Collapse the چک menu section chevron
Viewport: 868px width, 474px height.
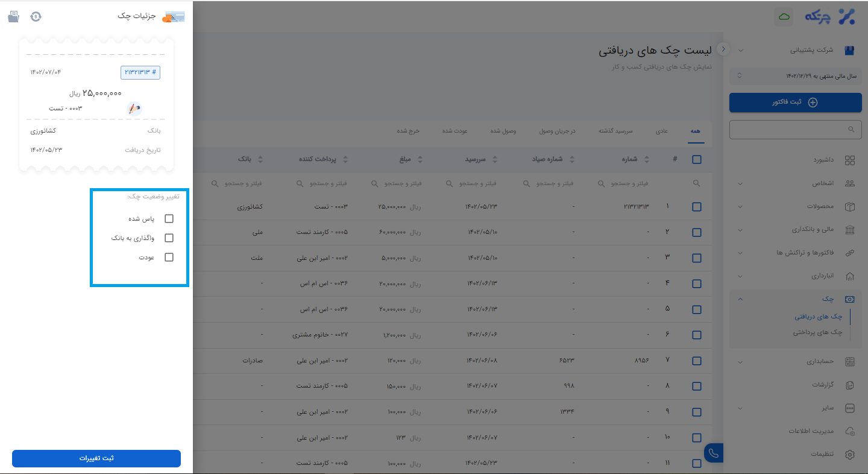coord(740,299)
